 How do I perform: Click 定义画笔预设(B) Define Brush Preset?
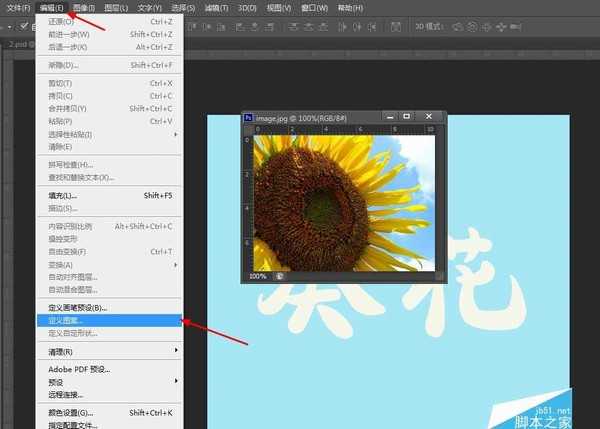(78, 307)
